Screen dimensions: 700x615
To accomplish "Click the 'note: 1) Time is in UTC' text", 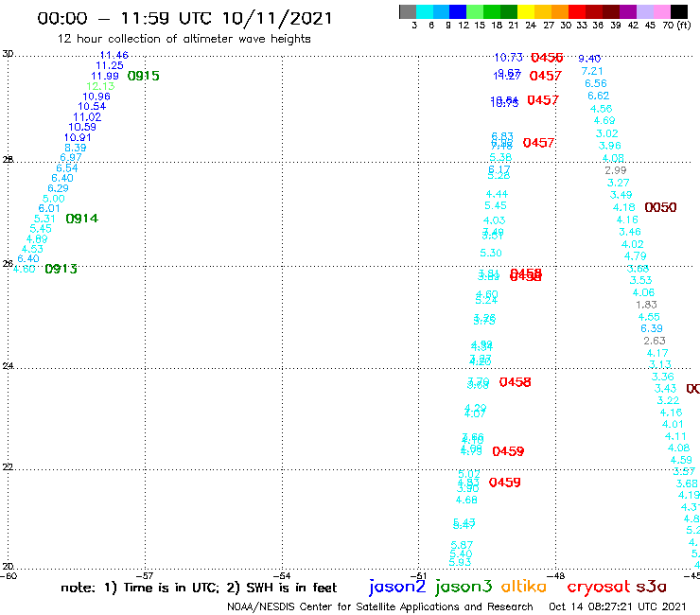I will coord(140,588).
